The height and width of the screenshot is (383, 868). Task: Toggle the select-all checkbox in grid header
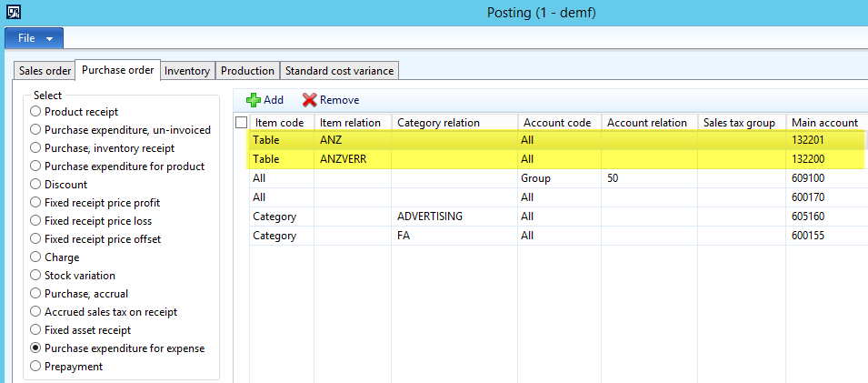pyautogui.click(x=241, y=123)
